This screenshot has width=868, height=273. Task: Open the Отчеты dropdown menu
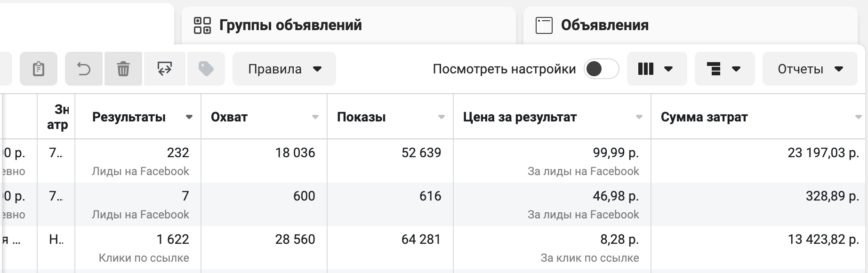coord(810,69)
